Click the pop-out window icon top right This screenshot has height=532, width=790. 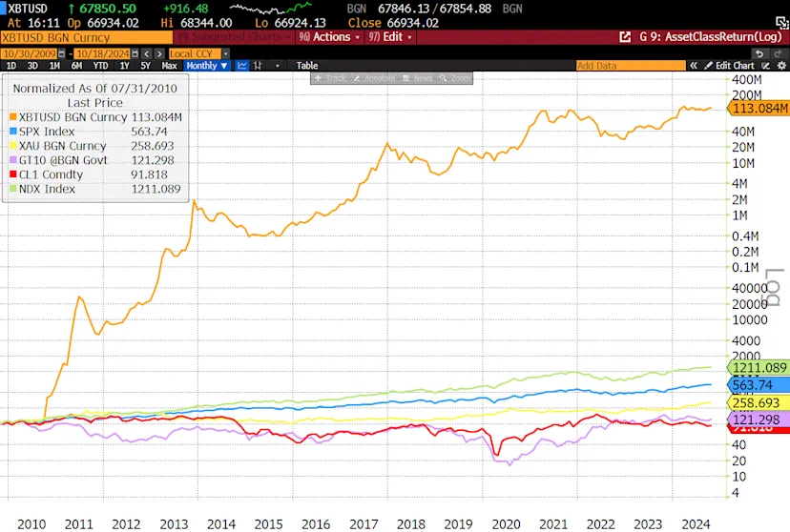(x=782, y=22)
